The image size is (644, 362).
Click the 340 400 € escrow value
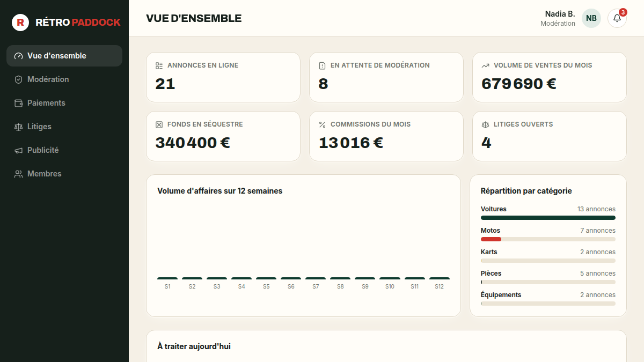[193, 143]
